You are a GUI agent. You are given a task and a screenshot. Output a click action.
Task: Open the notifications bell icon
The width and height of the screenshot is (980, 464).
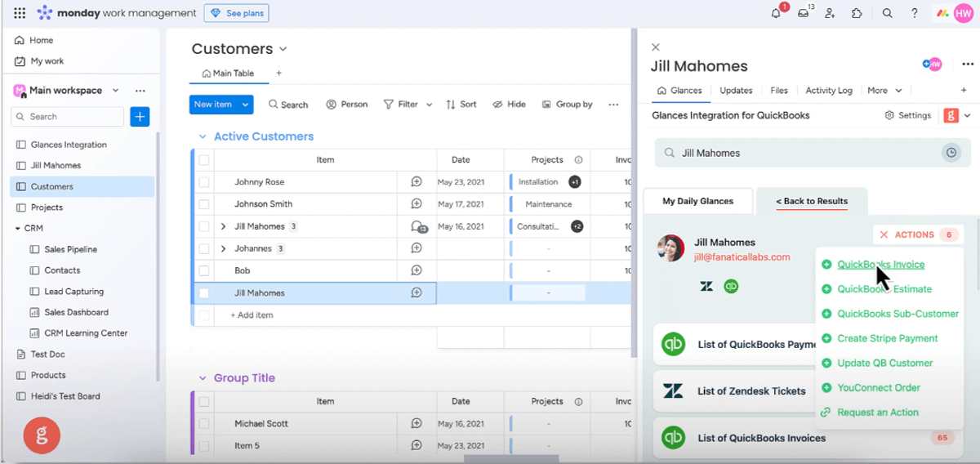(x=776, y=13)
